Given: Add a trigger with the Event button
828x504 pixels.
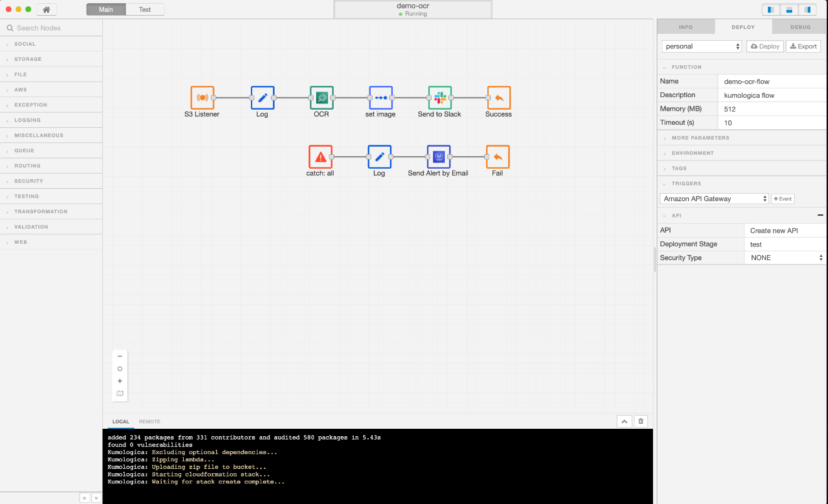Looking at the screenshot, I should (783, 199).
